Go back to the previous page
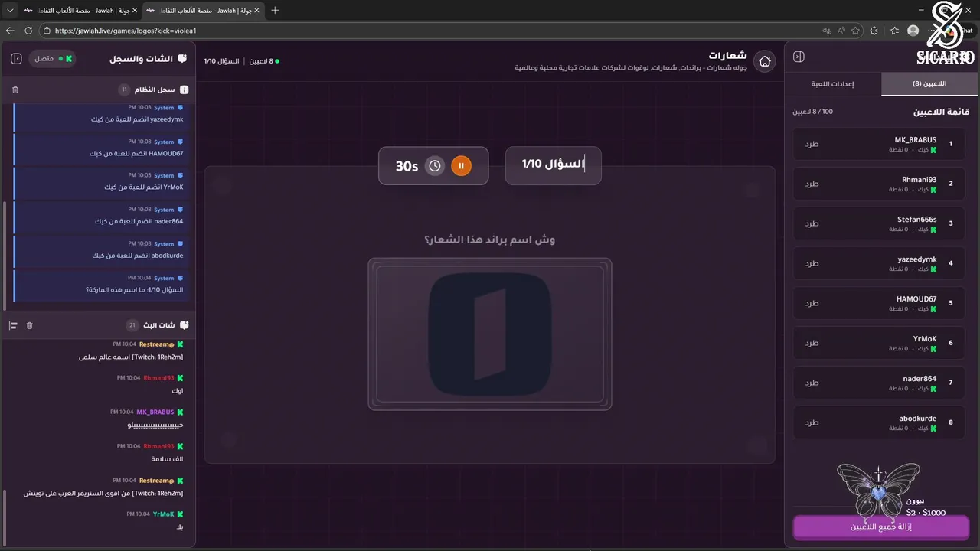 [x=10, y=31]
